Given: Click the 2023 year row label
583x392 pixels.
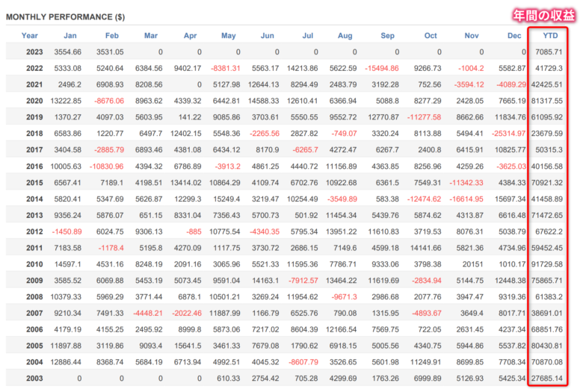Looking at the screenshot, I should click(x=34, y=52).
